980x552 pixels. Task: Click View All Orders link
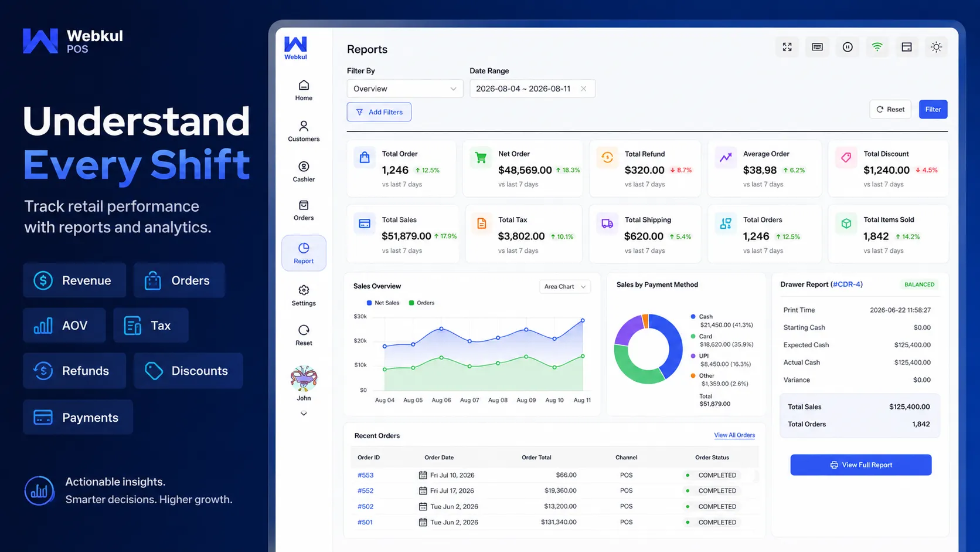[734, 435]
